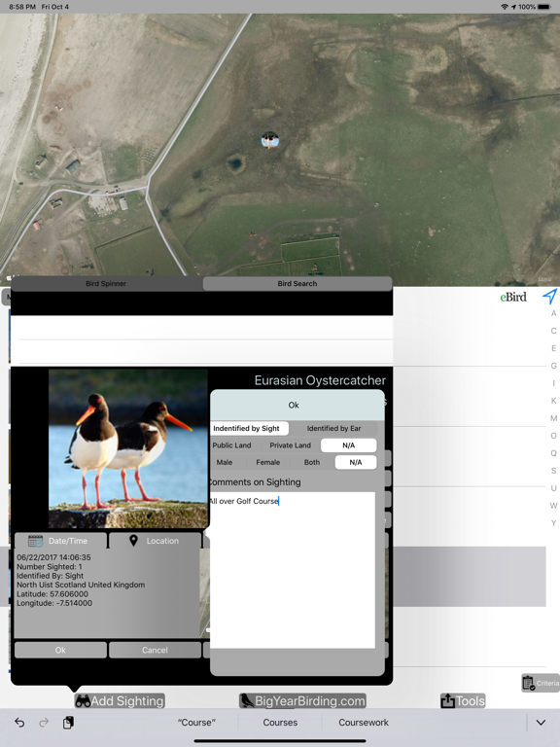Switch to Bird Spinner tab
This screenshot has height=747, width=560.
106,283
